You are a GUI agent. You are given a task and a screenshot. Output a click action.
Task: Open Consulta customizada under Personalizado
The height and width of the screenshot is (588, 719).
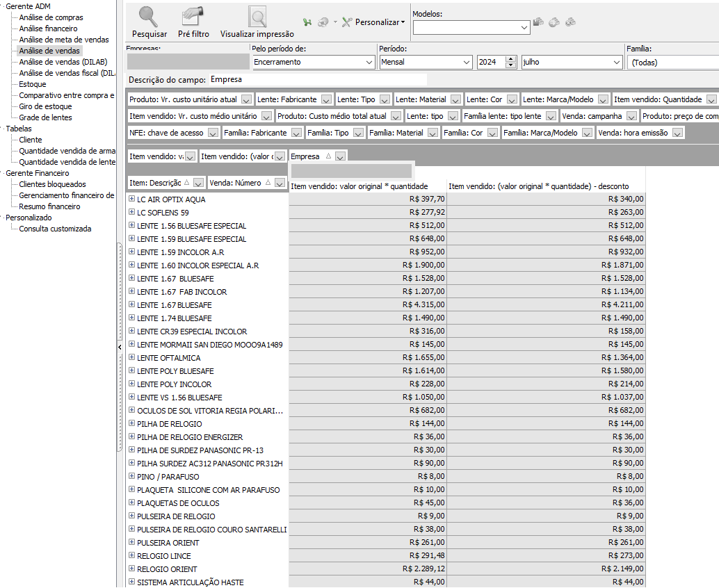(55, 229)
